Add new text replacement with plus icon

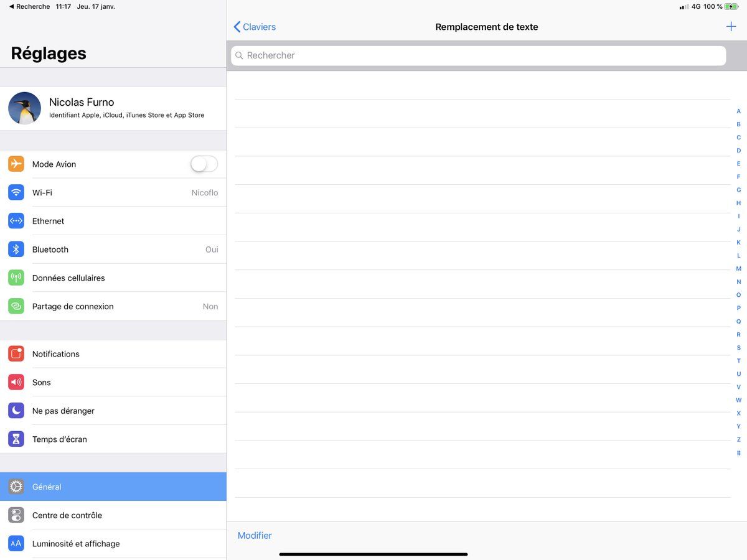pyautogui.click(x=731, y=27)
